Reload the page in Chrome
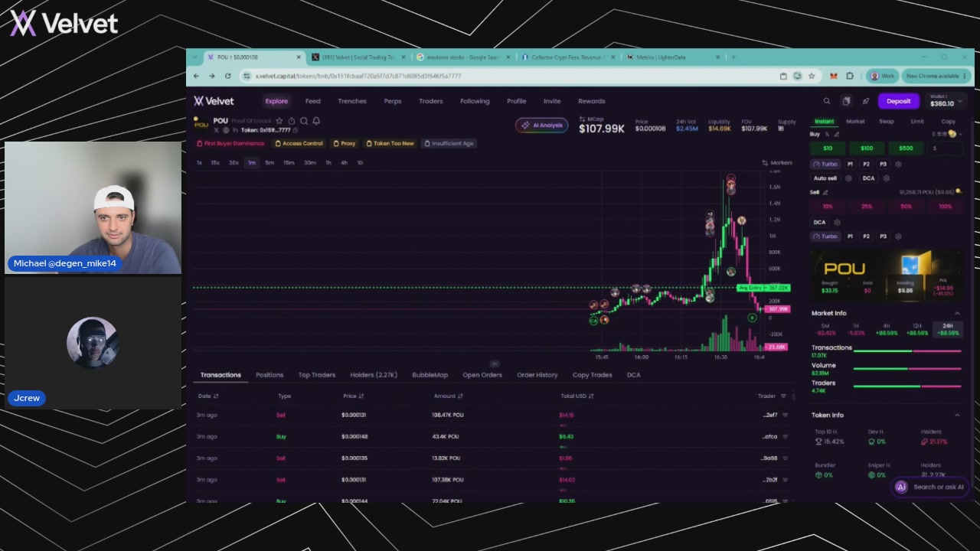This screenshot has width=980, height=551. point(227,76)
